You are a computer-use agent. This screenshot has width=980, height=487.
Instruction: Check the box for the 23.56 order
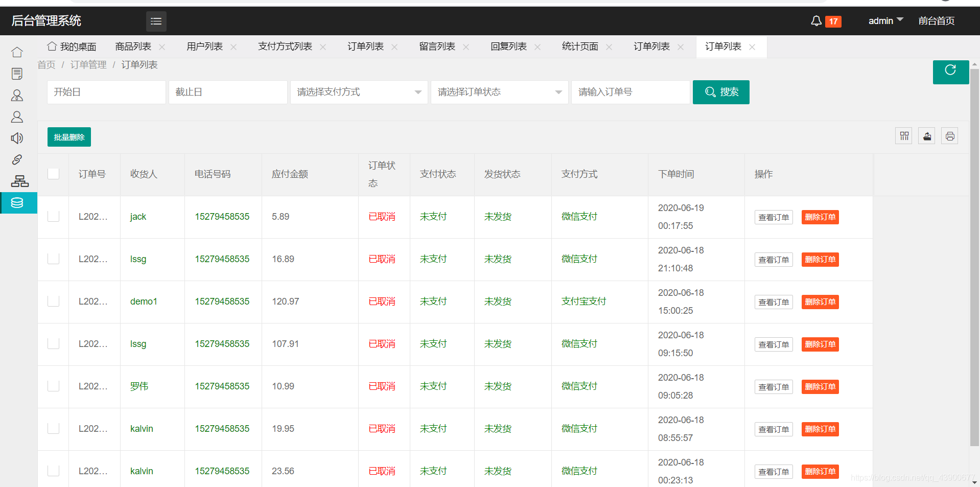(x=53, y=471)
